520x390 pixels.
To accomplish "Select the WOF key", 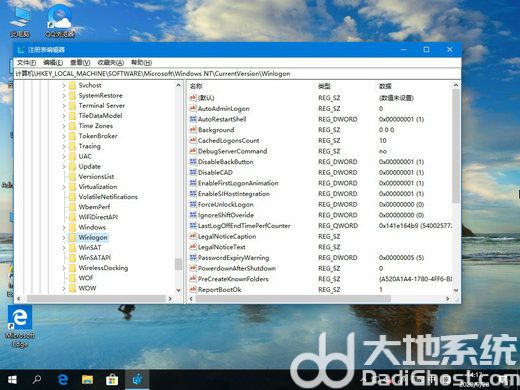I will 86,278.
